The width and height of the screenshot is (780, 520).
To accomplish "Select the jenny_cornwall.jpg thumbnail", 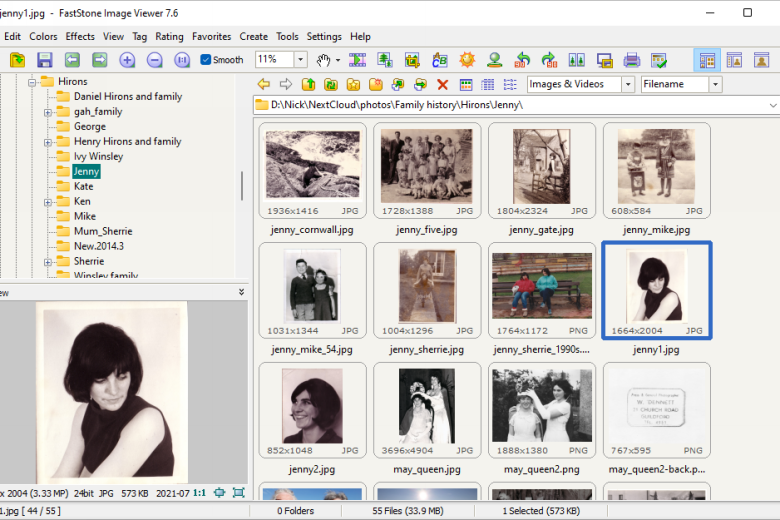I will 312,171.
